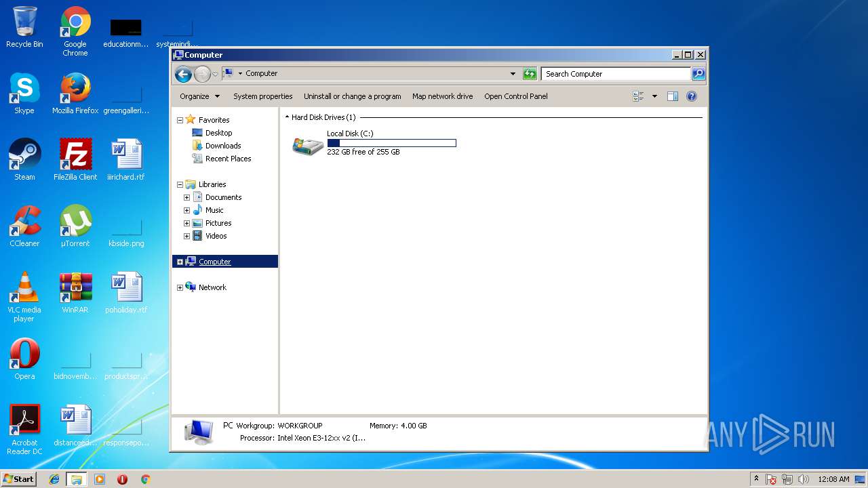Open Internet Explorer from taskbar
Screen dimensions: 868x488
(x=54, y=479)
